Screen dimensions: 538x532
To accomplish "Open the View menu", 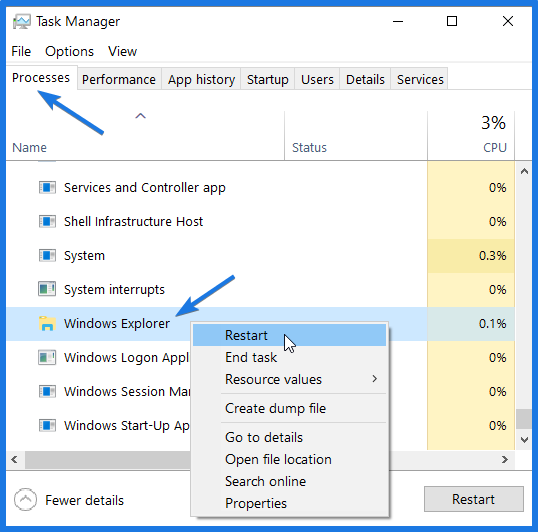I will tap(122, 51).
